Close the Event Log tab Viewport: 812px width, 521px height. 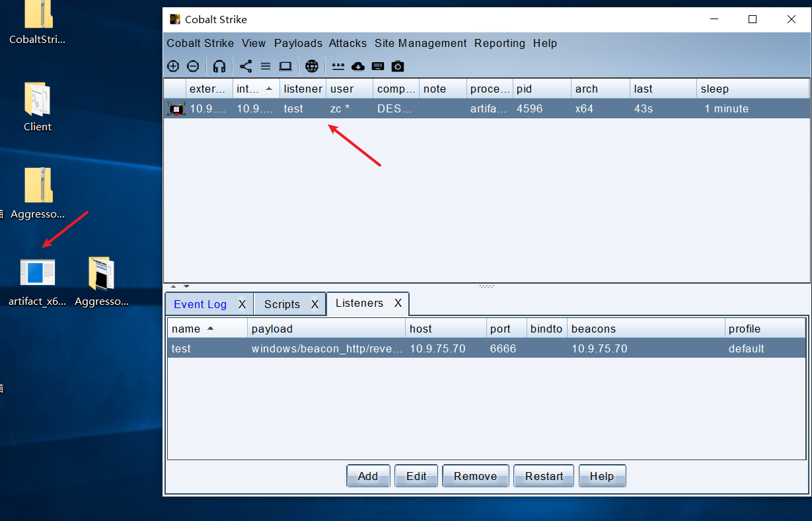(x=242, y=304)
